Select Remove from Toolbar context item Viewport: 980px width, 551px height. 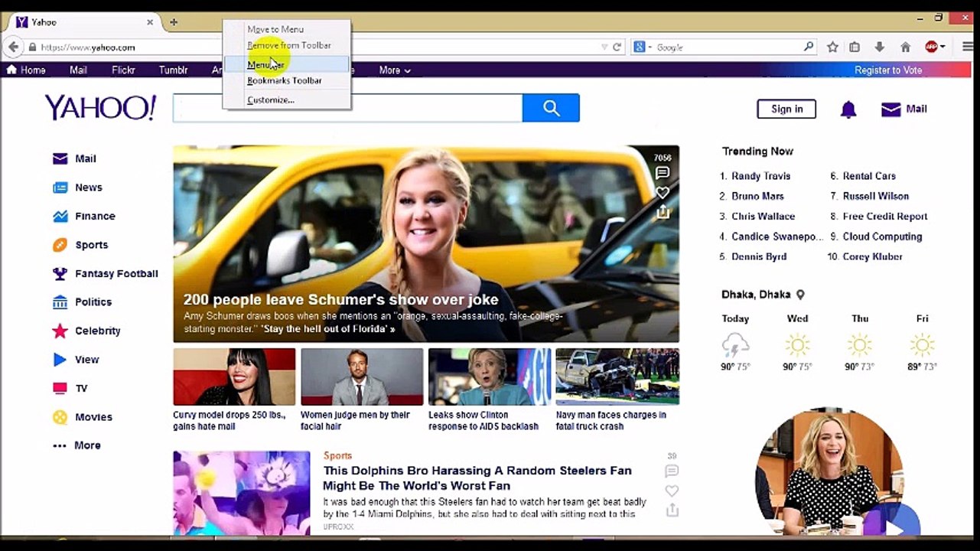[x=287, y=45]
